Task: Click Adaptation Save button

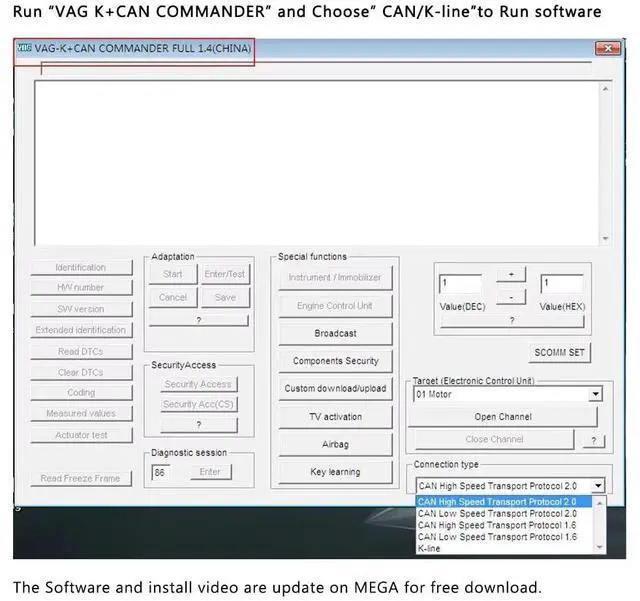Action: tap(225, 298)
